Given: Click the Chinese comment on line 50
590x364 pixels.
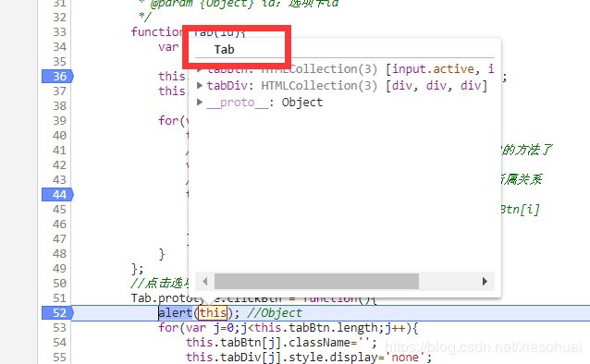Looking at the screenshot, I should pos(160,283).
